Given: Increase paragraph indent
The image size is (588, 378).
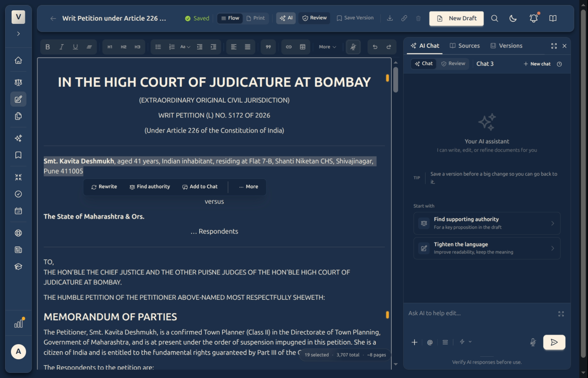Looking at the screenshot, I should point(213,47).
